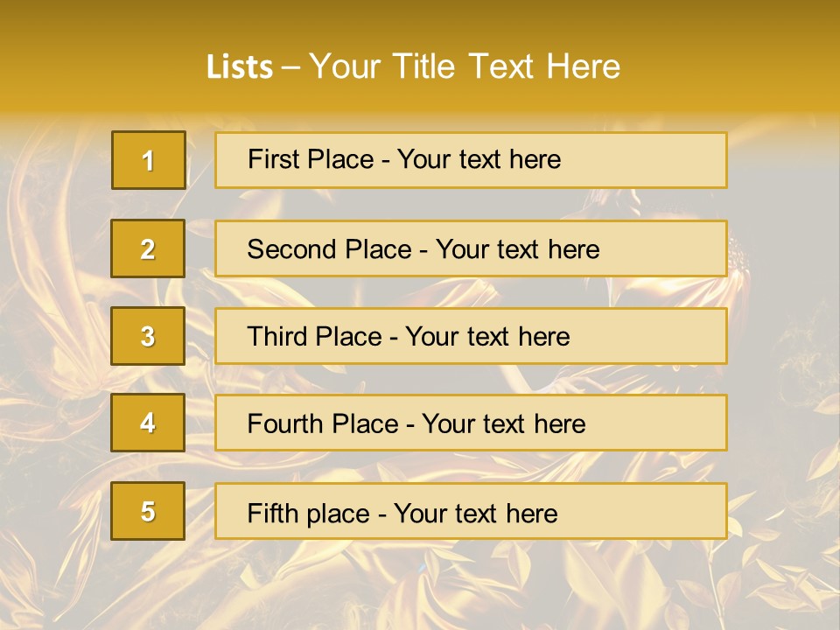Click 'Your Title Text Here' in title
Screen dimensions: 840x630
click(465, 66)
